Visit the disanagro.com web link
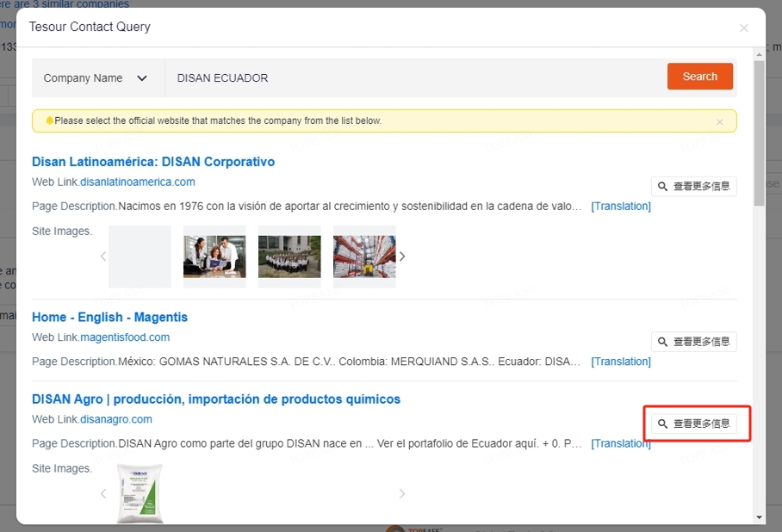 tap(116, 419)
